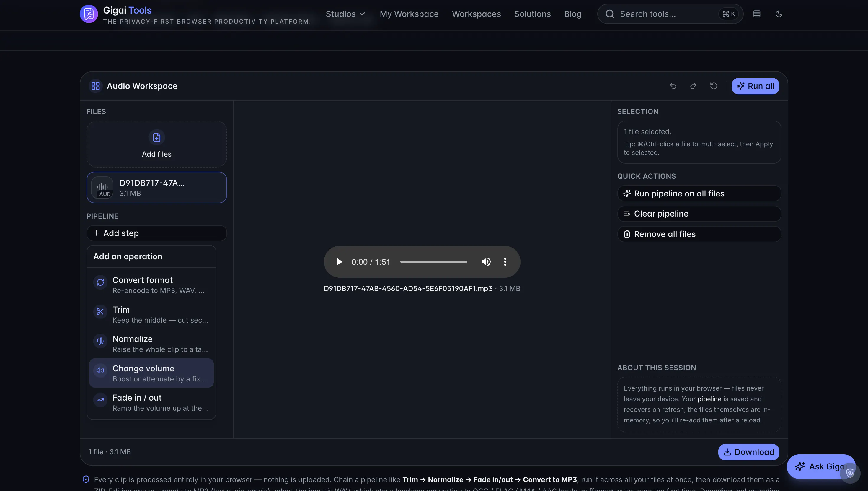The width and height of the screenshot is (868, 491).
Task: Open the Blog nav item
Action: click(573, 14)
